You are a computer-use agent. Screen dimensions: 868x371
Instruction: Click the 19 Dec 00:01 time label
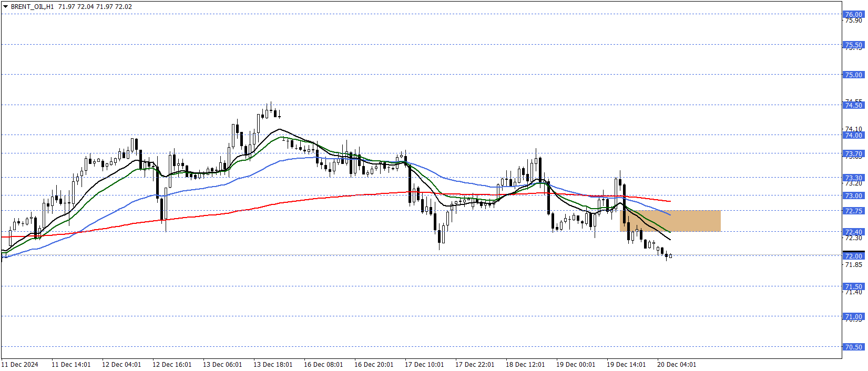(576, 365)
